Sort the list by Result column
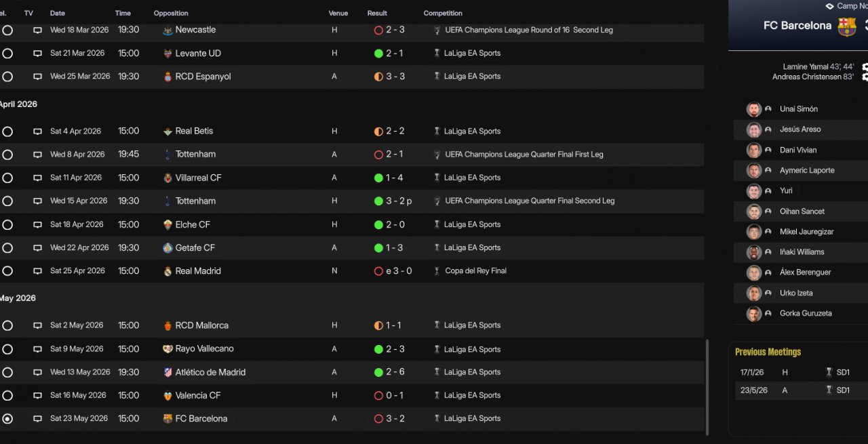The width and height of the screenshot is (868, 444). click(x=377, y=14)
